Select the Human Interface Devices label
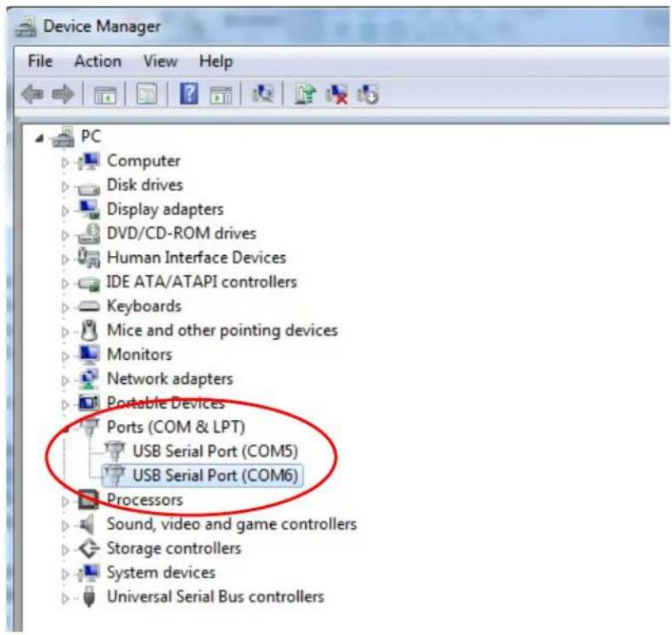Viewport: 672px width, 635px height. pos(197,258)
